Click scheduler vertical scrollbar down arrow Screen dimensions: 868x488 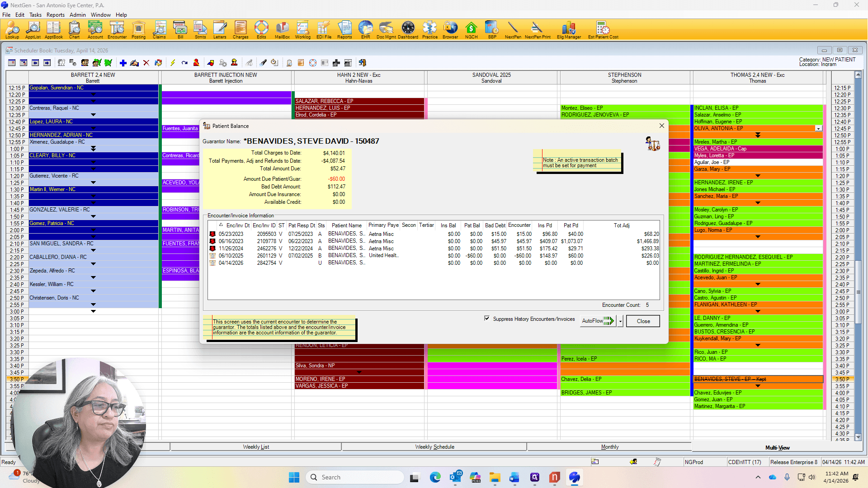858,437
